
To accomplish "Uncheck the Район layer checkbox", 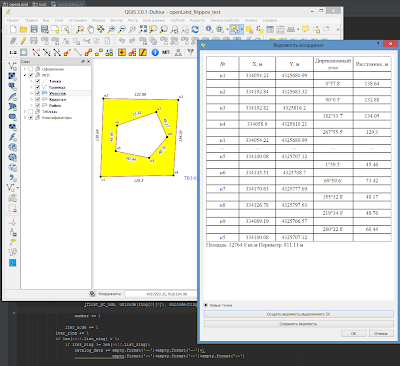I will pyautogui.click(x=37, y=105).
